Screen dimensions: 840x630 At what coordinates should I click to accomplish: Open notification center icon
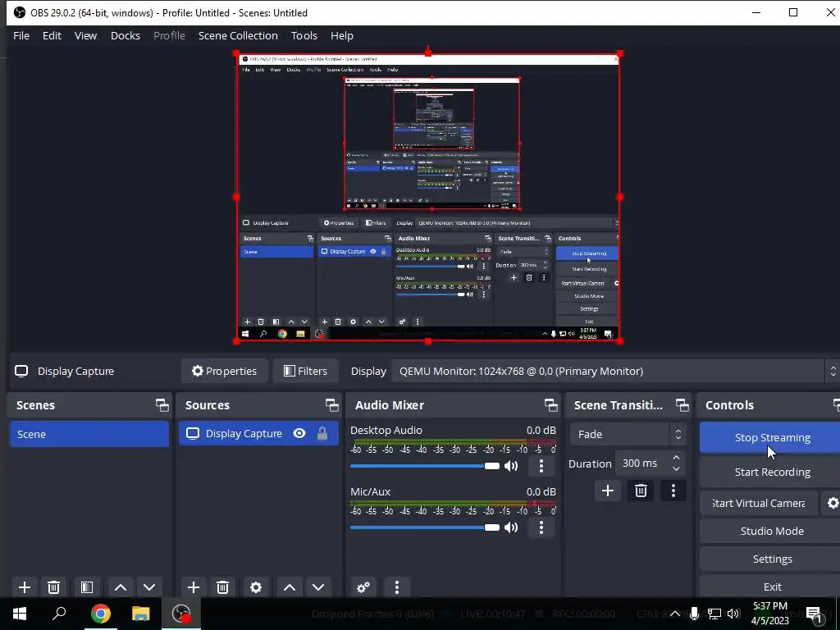click(815, 614)
